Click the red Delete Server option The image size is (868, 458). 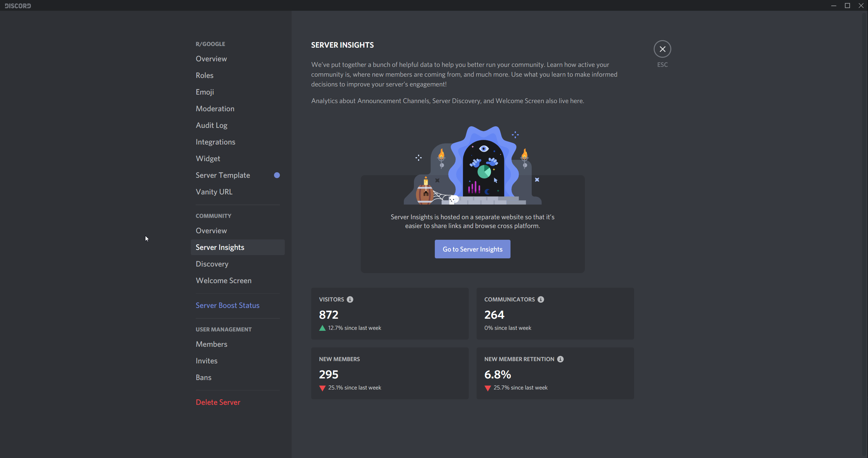[x=218, y=402]
